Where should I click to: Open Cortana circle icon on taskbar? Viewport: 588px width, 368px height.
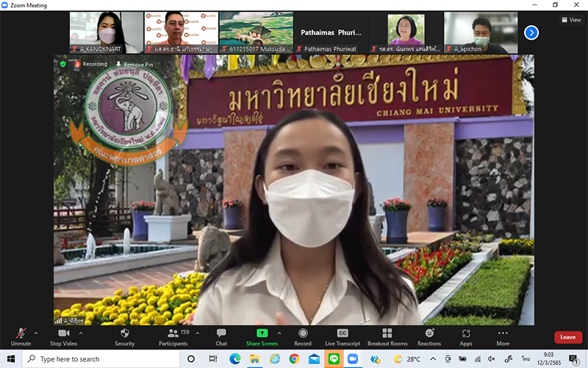click(191, 359)
